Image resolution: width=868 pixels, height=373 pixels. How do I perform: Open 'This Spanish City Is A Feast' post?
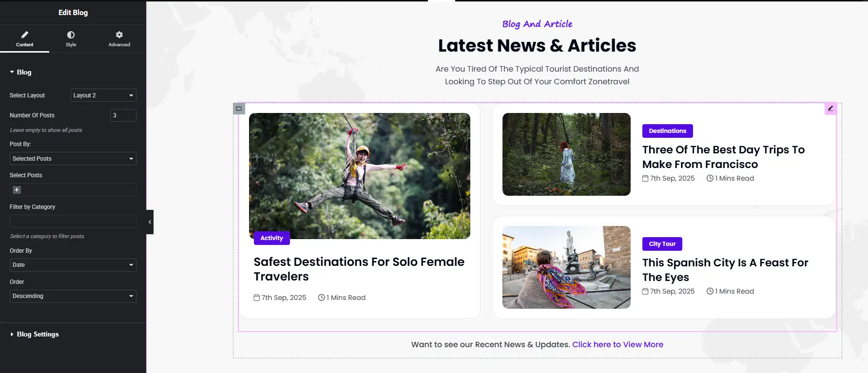[x=725, y=270]
